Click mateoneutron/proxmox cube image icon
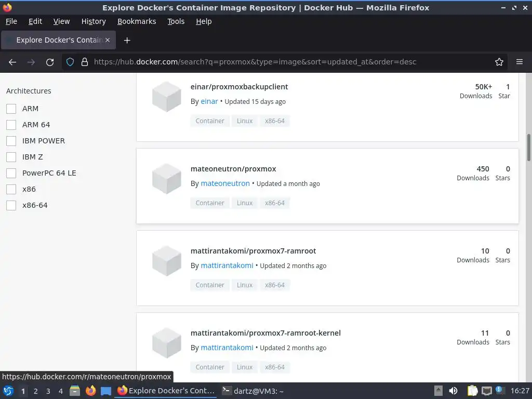The height and width of the screenshot is (399, 532). [x=167, y=179]
